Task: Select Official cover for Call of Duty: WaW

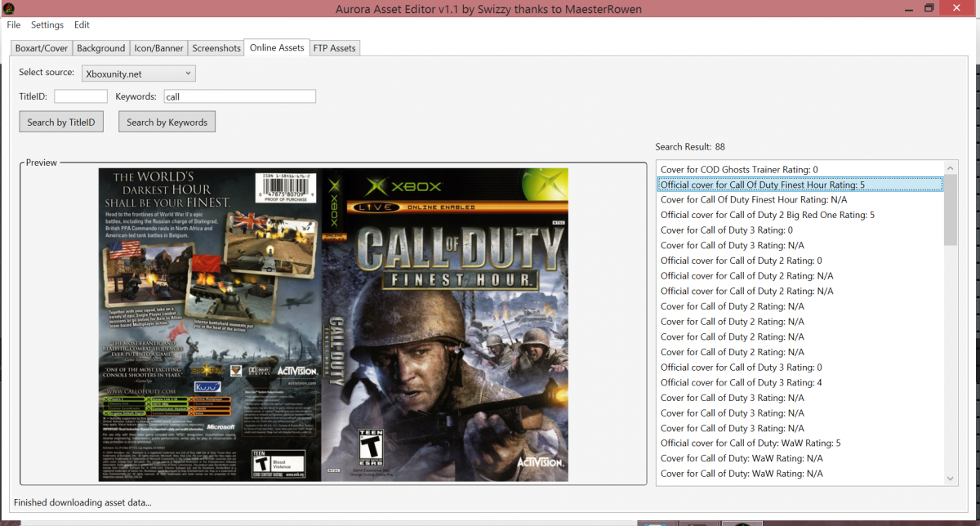Action: 800,444
